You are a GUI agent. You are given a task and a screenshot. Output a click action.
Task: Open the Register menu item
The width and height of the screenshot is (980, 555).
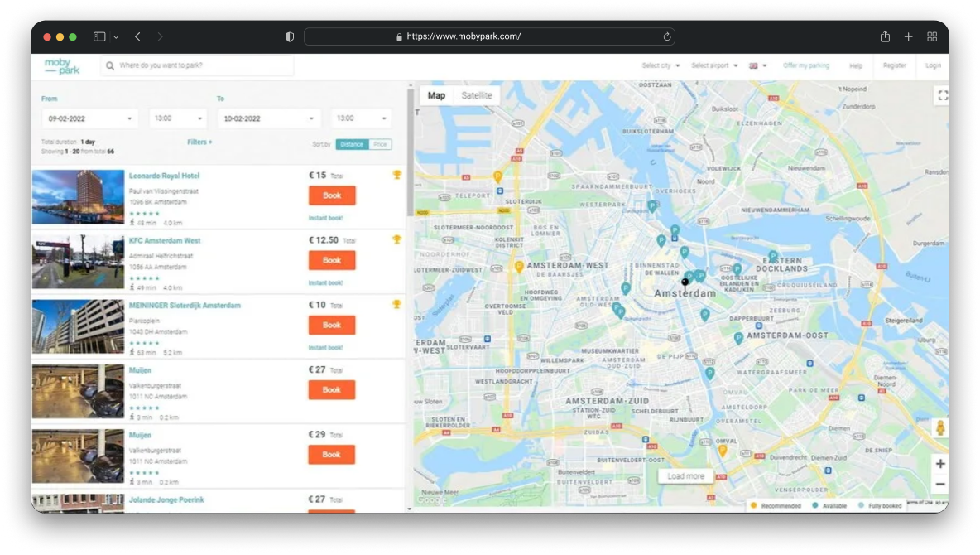pos(895,65)
